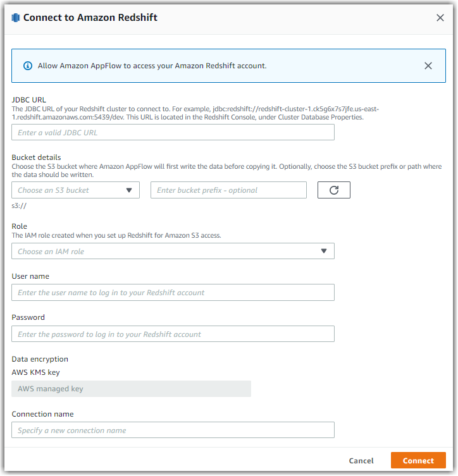Viewport: 458px width, 476px height.
Task: Click the IAM role dropdown arrow
Action: pos(324,251)
